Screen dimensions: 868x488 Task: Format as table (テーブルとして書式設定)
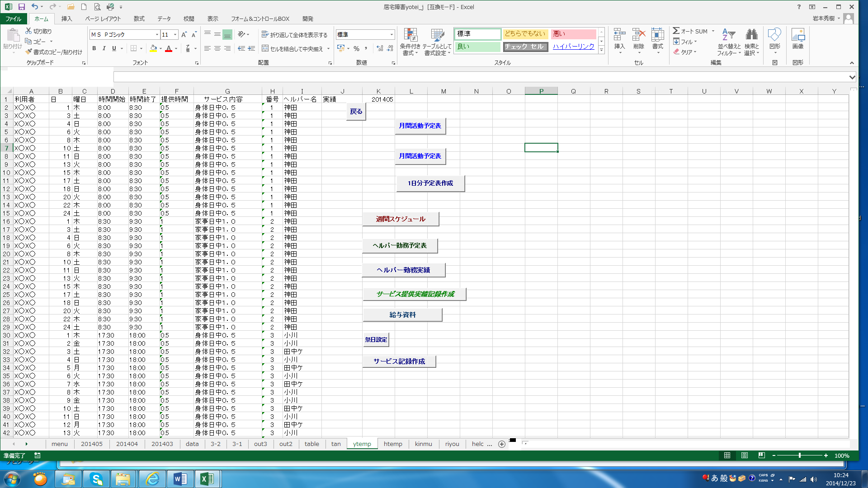point(437,42)
